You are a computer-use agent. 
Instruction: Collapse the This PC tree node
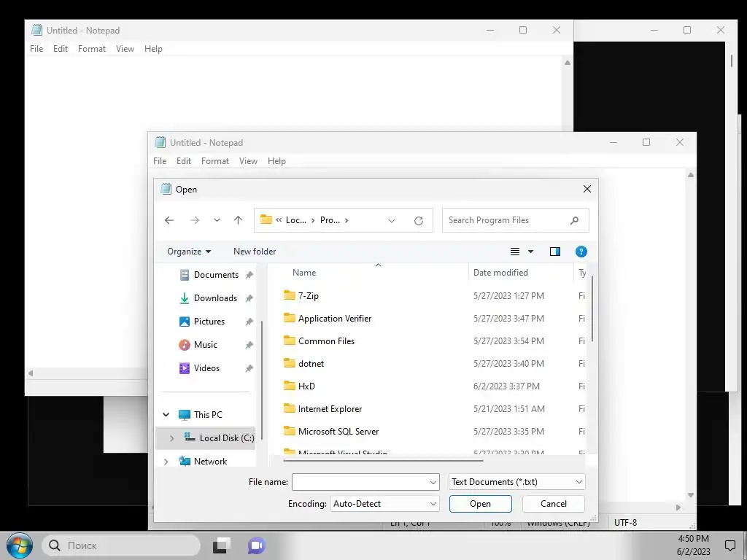166,415
